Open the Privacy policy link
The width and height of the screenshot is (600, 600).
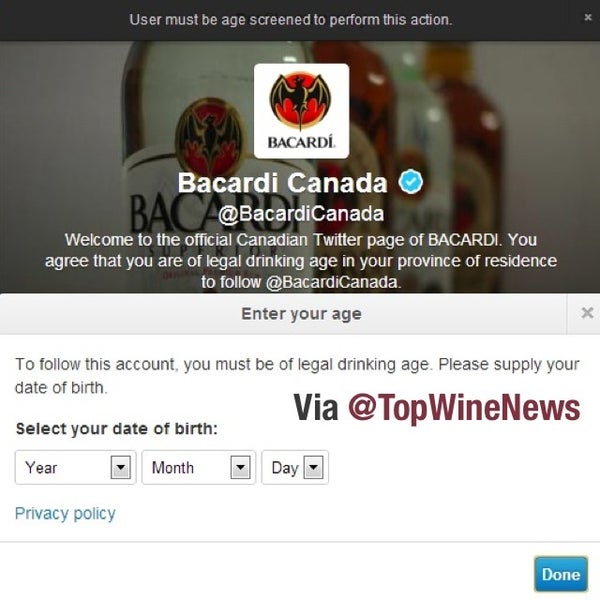pos(65,514)
